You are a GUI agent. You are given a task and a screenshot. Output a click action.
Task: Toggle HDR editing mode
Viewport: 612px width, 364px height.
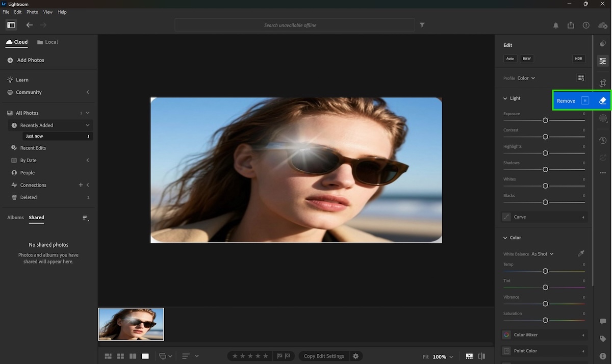578,59
